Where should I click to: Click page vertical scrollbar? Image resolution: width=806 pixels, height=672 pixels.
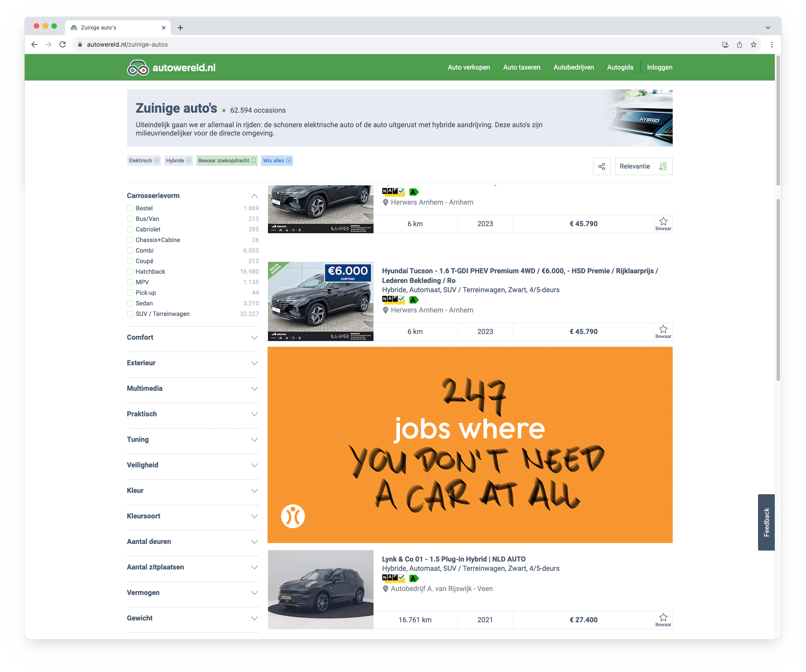coord(778,290)
